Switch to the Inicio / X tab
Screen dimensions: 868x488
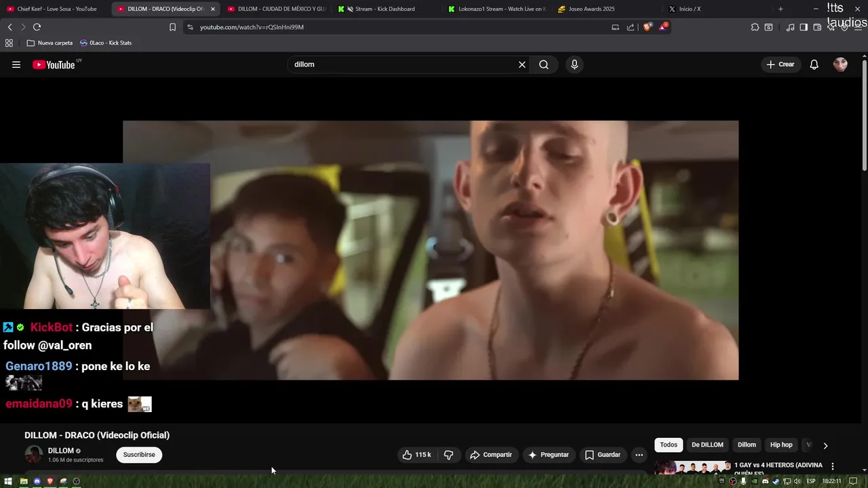tap(717, 9)
